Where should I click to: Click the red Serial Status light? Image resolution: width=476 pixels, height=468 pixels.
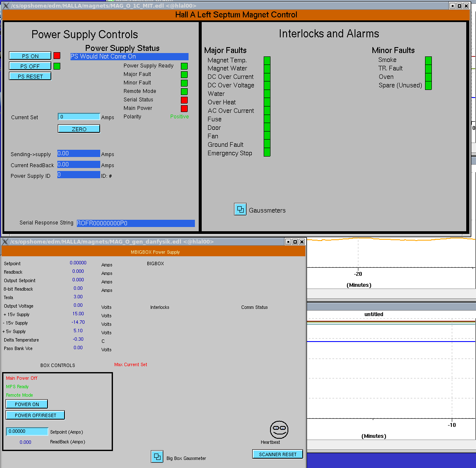coord(184,100)
